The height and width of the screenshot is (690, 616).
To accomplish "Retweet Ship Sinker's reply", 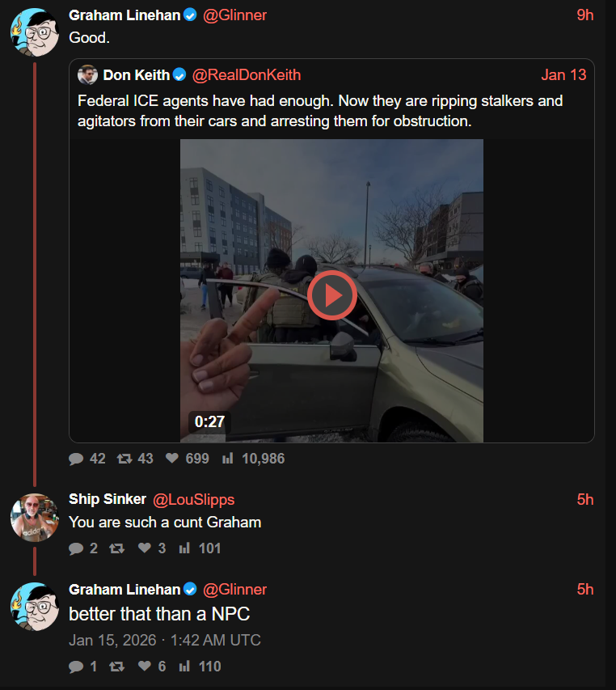I will click(x=117, y=548).
